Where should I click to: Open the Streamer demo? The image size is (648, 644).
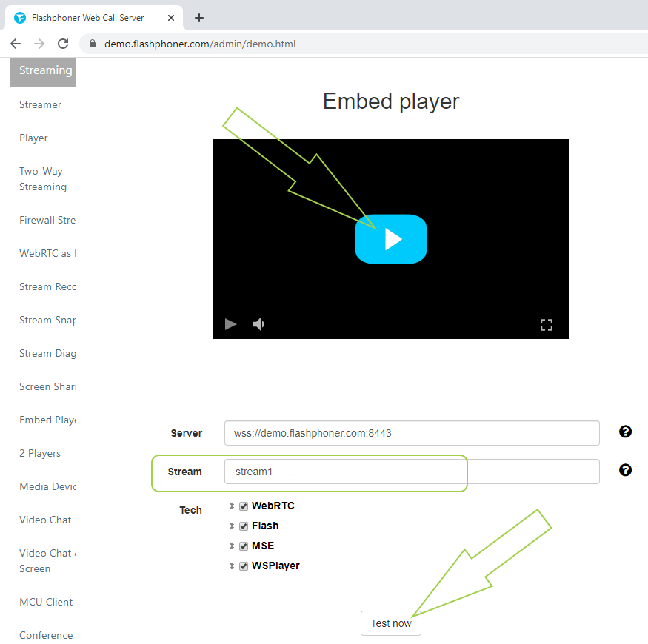41,104
